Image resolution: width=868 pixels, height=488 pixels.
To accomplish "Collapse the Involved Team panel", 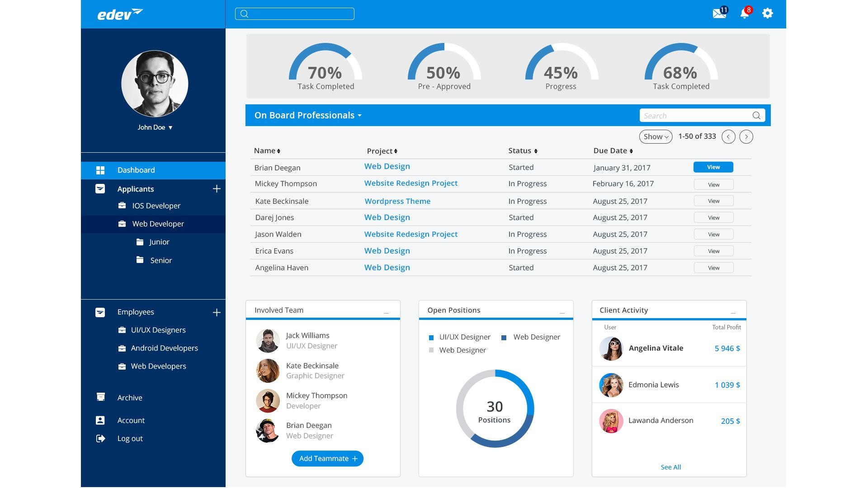I will point(386,313).
